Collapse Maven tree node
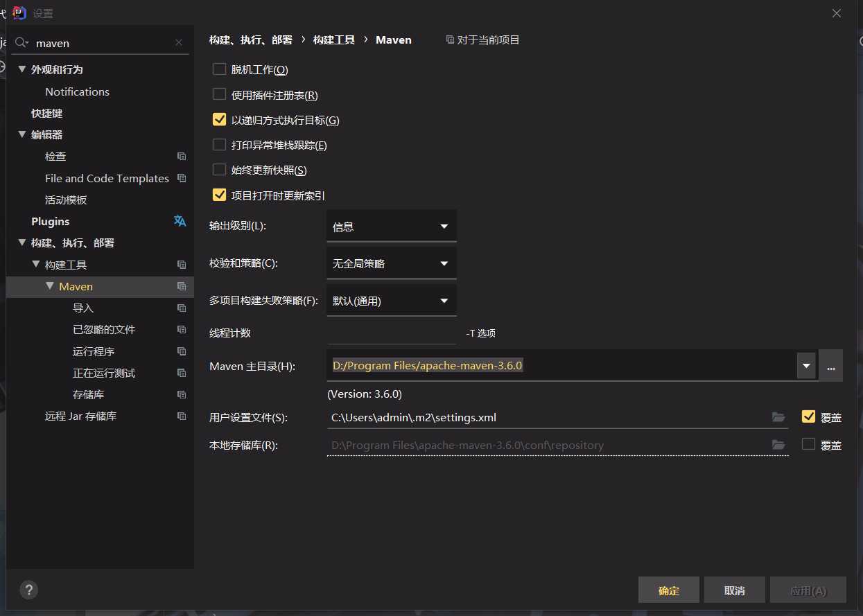Image resolution: width=863 pixels, height=616 pixels. pos(50,286)
